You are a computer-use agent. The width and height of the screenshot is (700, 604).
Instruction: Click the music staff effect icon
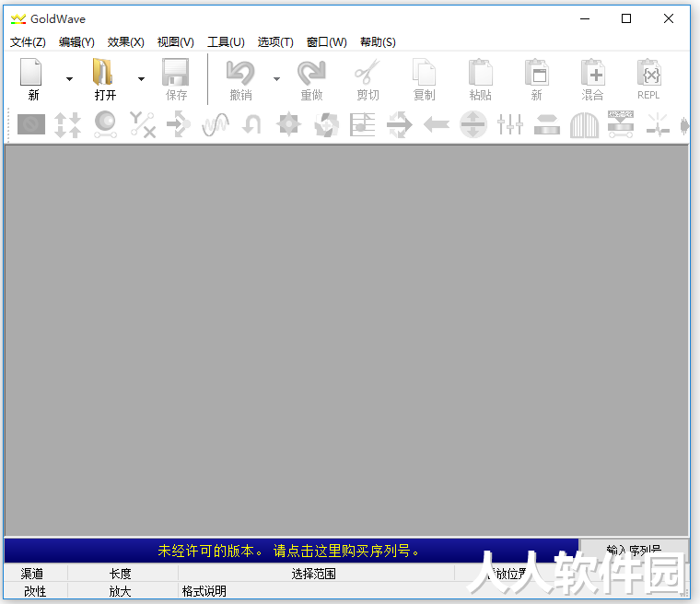point(362,124)
